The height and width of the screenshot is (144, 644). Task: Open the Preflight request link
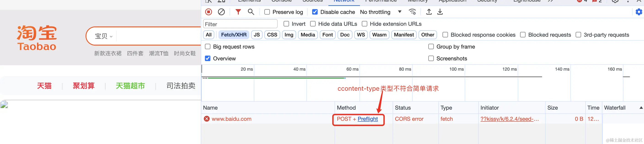[368, 119]
